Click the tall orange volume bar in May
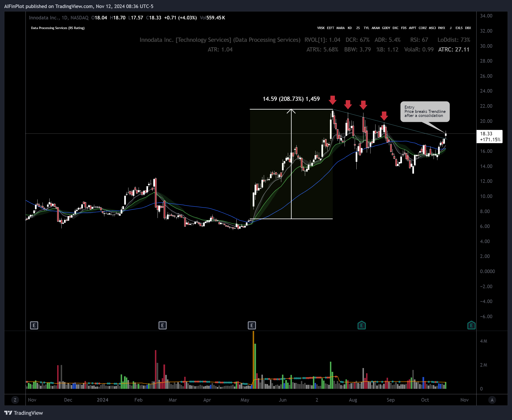The image size is (512, 420). 253,360
